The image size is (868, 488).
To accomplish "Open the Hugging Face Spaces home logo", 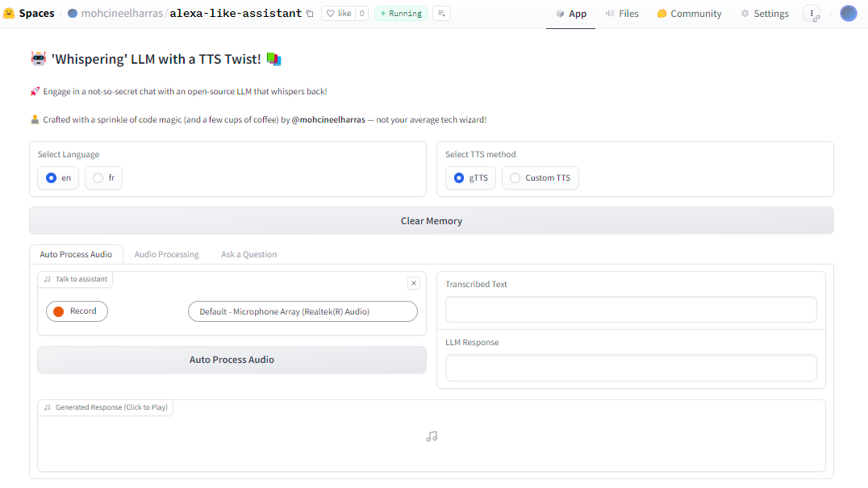I will pos(29,13).
